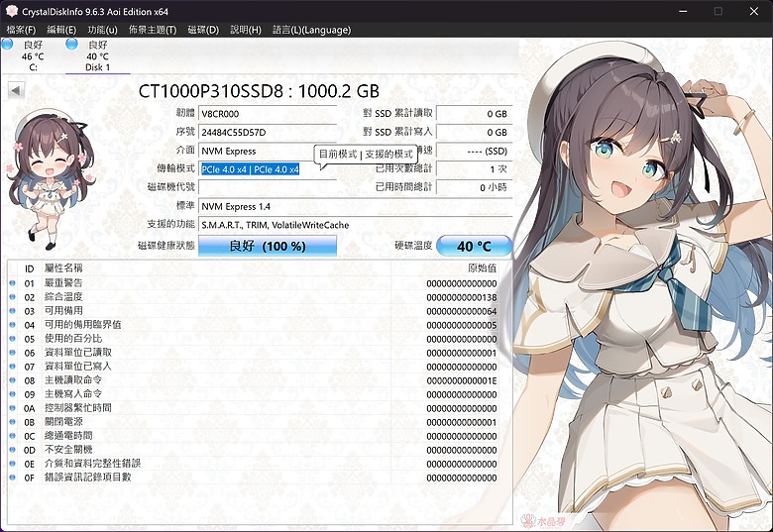Select the 01 嚴重警告 attribute row
The height and width of the screenshot is (532, 773).
(254, 283)
